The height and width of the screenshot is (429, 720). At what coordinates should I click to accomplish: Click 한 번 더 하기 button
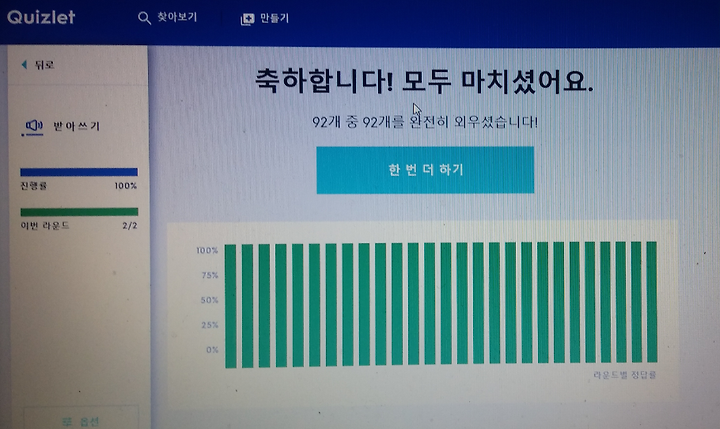click(425, 170)
